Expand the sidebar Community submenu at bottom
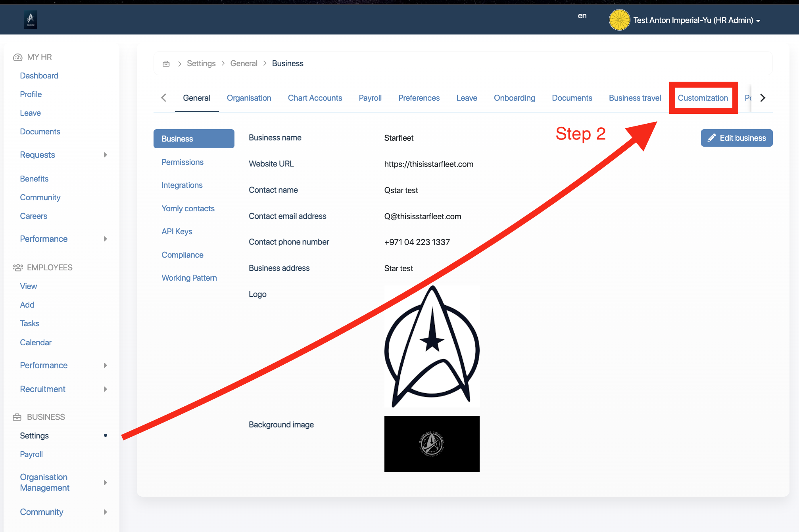This screenshot has width=799, height=532. click(105, 512)
